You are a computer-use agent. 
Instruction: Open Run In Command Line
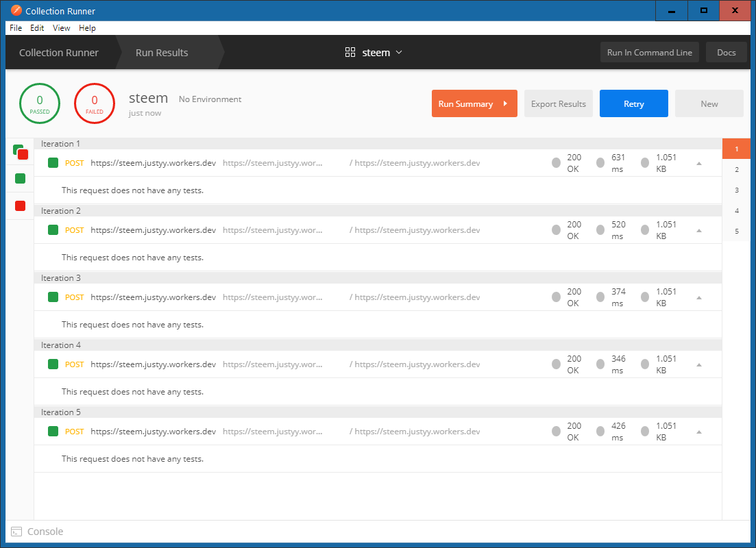pyautogui.click(x=650, y=53)
